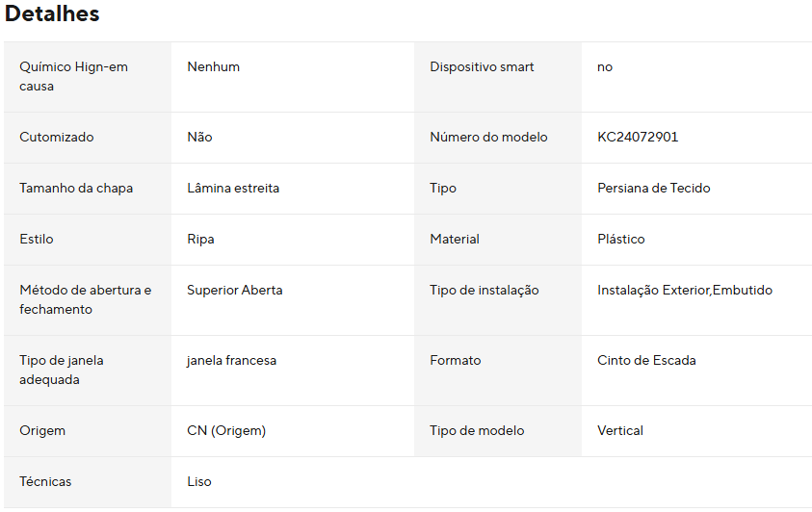
Task: Click the CN (Origem) value
Action: tap(226, 431)
